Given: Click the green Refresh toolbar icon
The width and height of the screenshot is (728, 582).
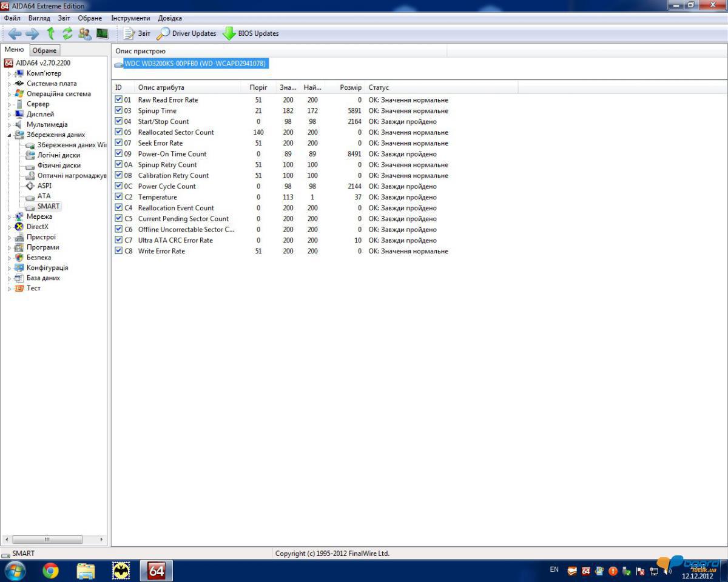Looking at the screenshot, I should pos(67,34).
